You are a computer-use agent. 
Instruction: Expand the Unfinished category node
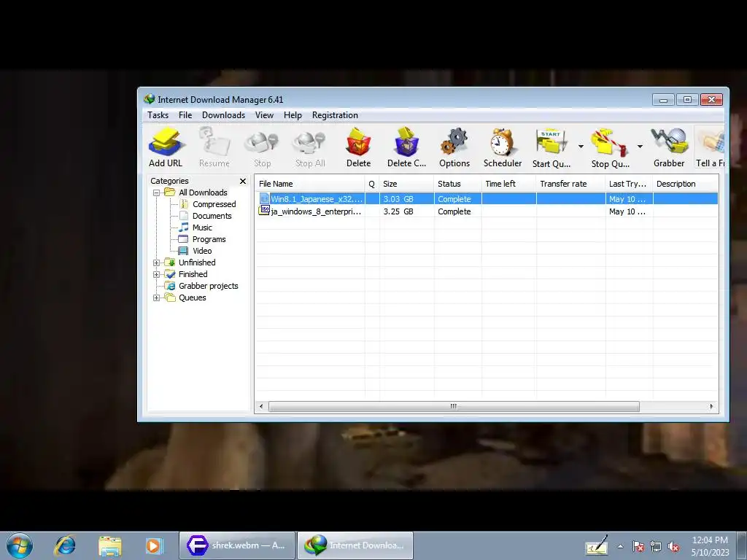(156, 262)
